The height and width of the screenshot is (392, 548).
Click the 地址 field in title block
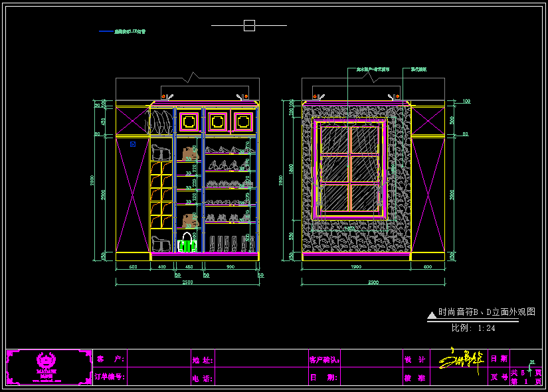tap(260, 359)
